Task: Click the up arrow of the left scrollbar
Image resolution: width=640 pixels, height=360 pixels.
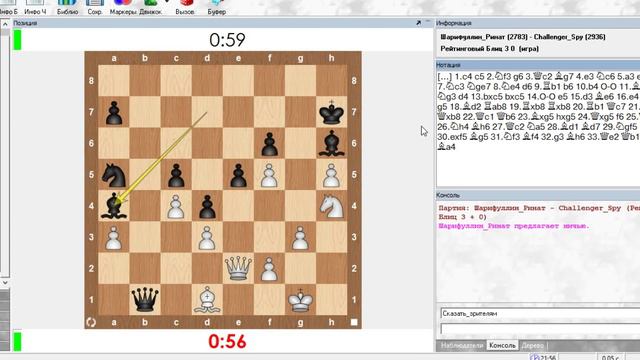Action: click(5, 24)
